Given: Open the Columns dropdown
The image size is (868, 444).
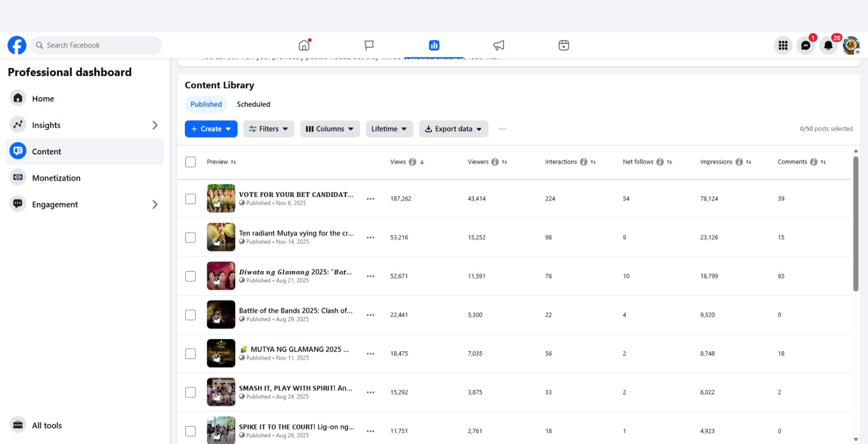Looking at the screenshot, I should pos(330,129).
